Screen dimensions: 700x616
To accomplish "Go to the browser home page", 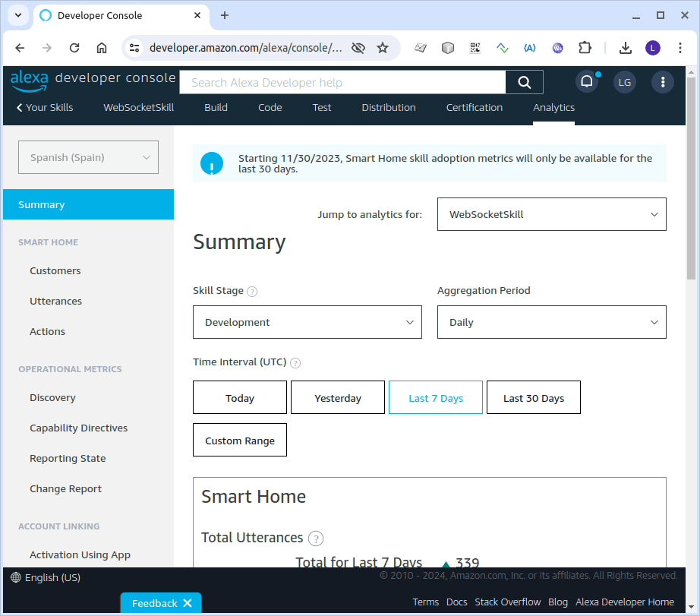I will pos(102,48).
